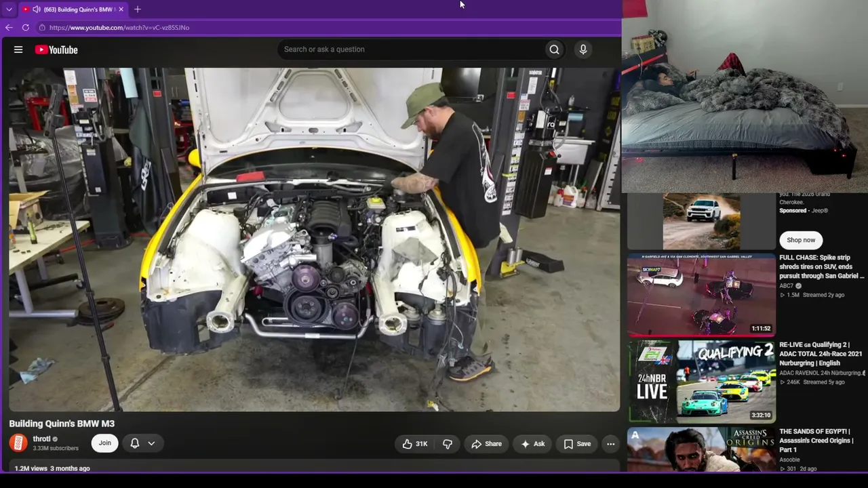Open more actions three-dot menu

610,444
